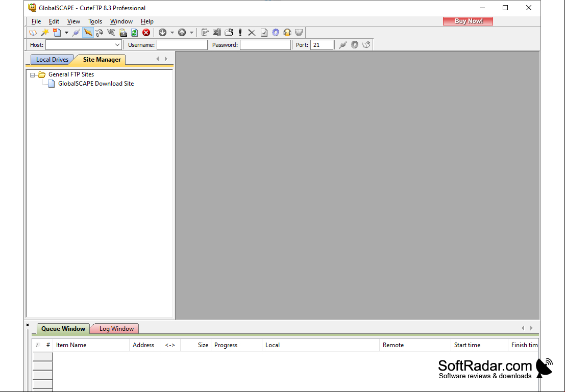Click the Connect to URL clipboard icon

pos(123,33)
